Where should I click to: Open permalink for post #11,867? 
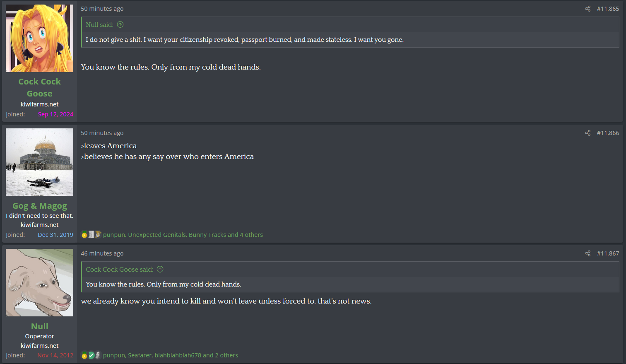[608, 253]
